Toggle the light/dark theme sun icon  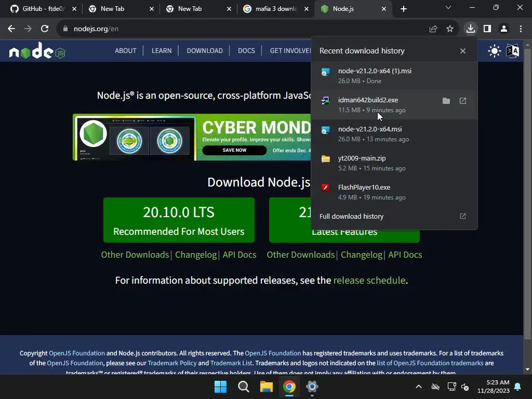495,51
